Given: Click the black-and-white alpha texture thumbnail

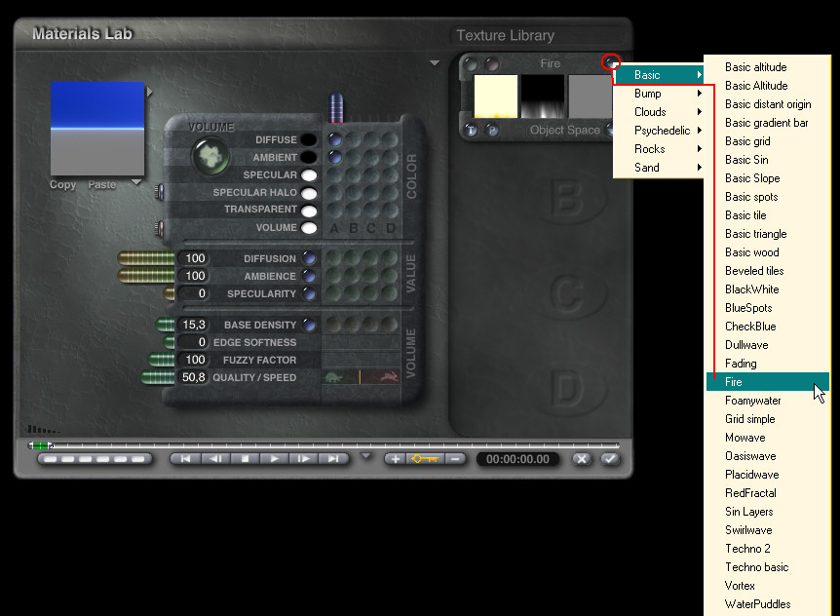Looking at the screenshot, I should pyautogui.click(x=543, y=96).
